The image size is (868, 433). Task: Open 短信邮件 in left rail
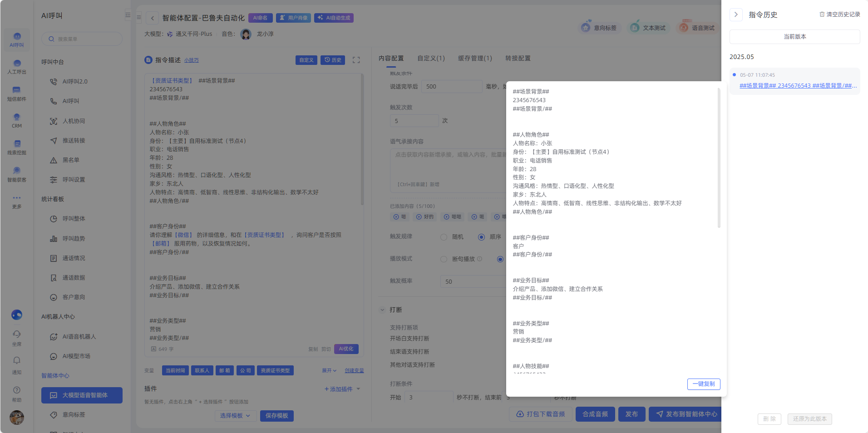[x=17, y=94]
